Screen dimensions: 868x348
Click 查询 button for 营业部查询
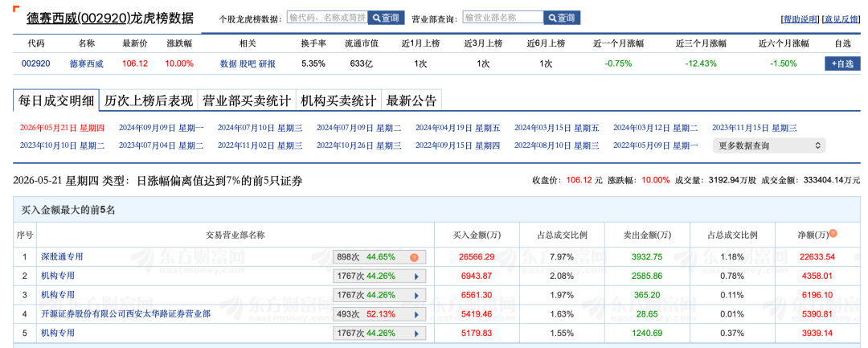(562, 18)
